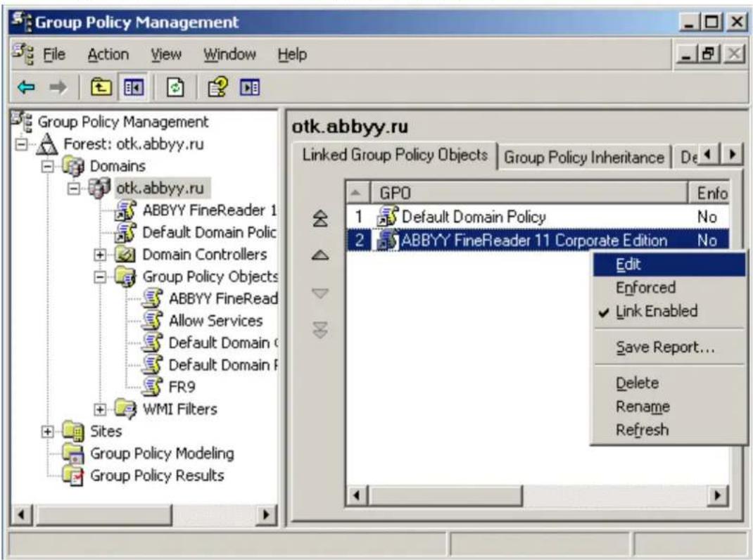Open the Help menu

click(x=292, y=54)
